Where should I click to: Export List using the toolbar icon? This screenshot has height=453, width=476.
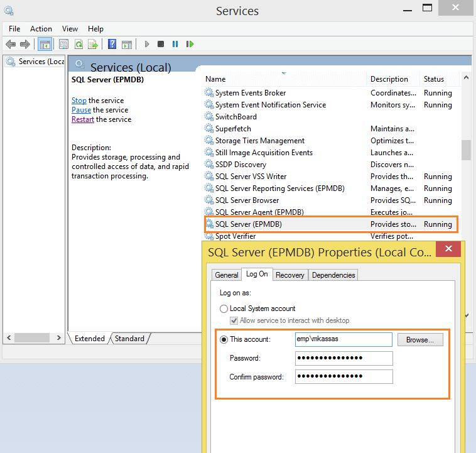click(x=93, y=45)
